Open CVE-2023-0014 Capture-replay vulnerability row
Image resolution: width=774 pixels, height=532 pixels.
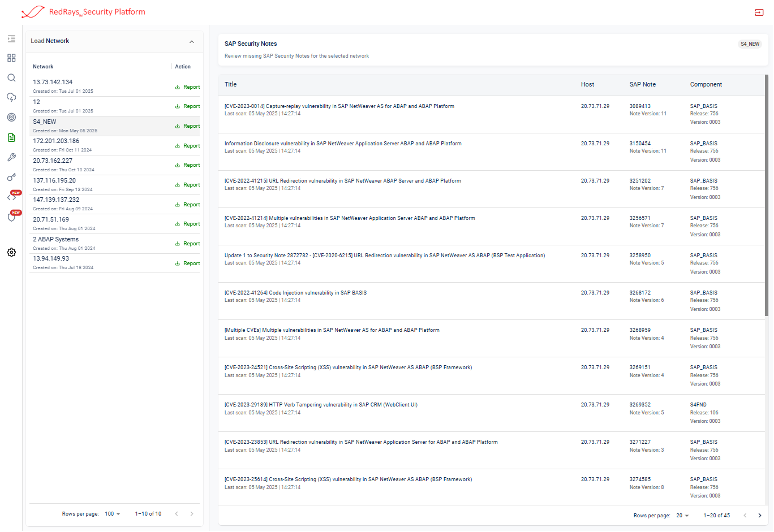click(491, 114)
